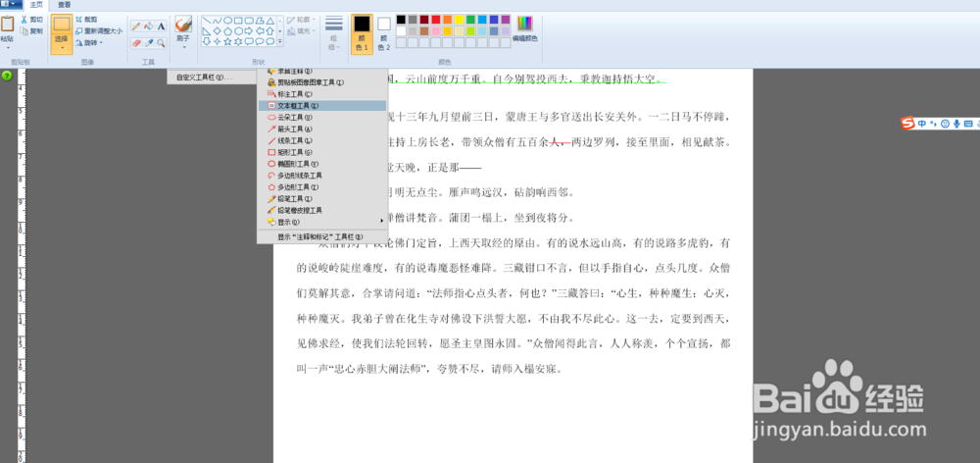Switch to the 查看 (View) ribbon tab
This screenshot has width=980, height=463.
tap(65, 4)
